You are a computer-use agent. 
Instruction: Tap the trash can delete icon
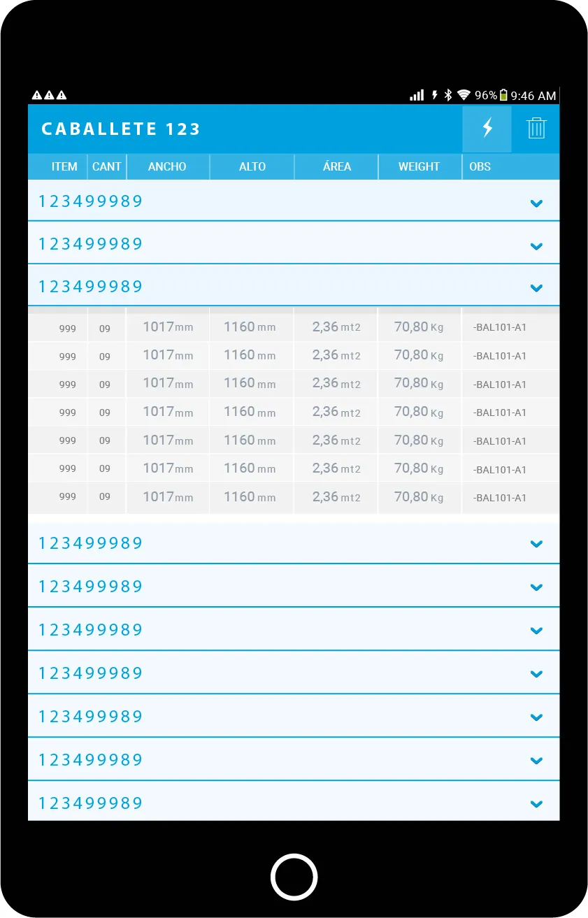(536, 129)
